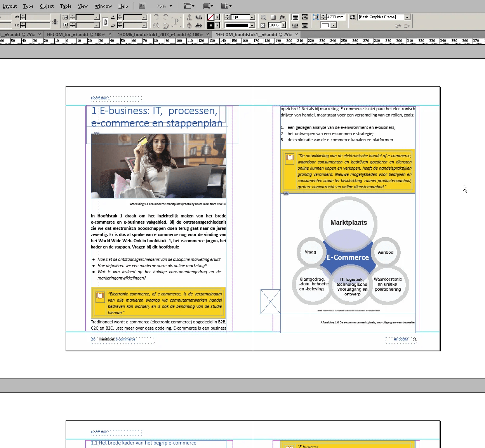
Task: Toggle constrain proportions for width and height
Action: tap(55, 22)
